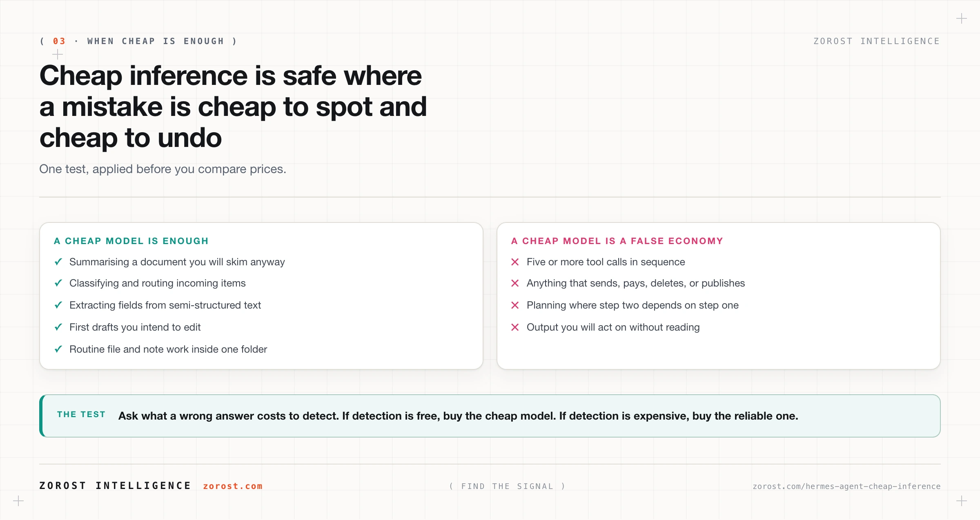The image size is (980, 520).
Task: Click the FIND THE SIGNAL footer tagline
Action: click(x=507, y=486)
